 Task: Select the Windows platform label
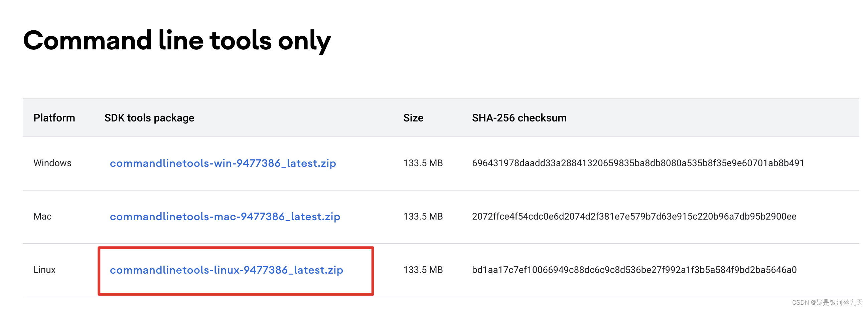point(52,163)
